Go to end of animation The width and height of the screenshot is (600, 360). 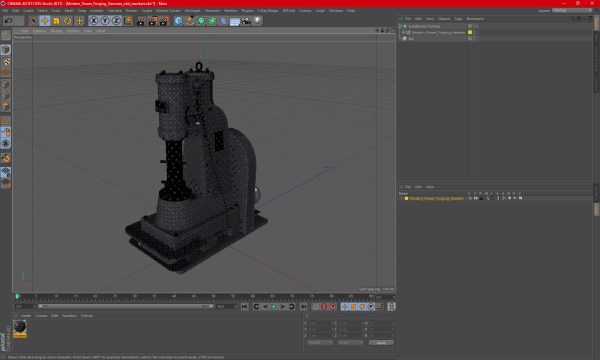(x=303, y=307)
